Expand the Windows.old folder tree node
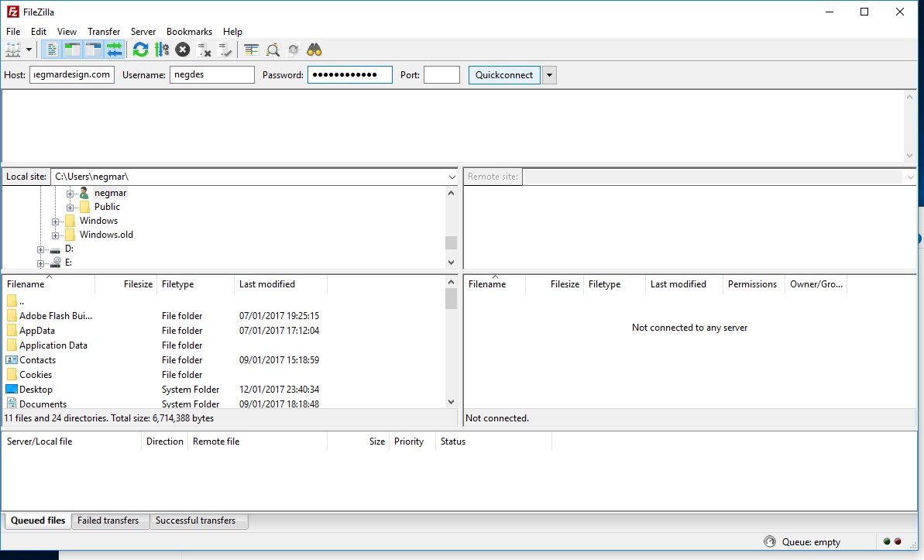The width and height of the screenshot is (924, 560). coord(56,235)
